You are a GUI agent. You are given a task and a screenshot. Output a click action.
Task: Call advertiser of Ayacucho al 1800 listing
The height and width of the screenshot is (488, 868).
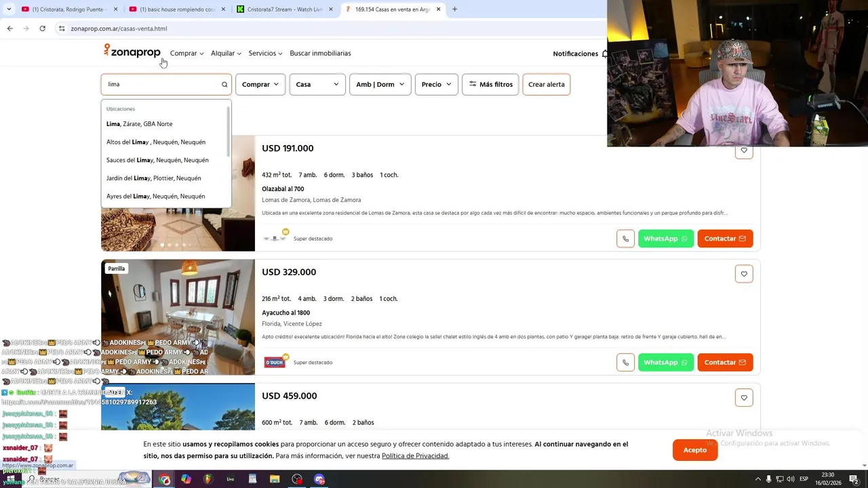pyautogui.click(x=625, y=363)
